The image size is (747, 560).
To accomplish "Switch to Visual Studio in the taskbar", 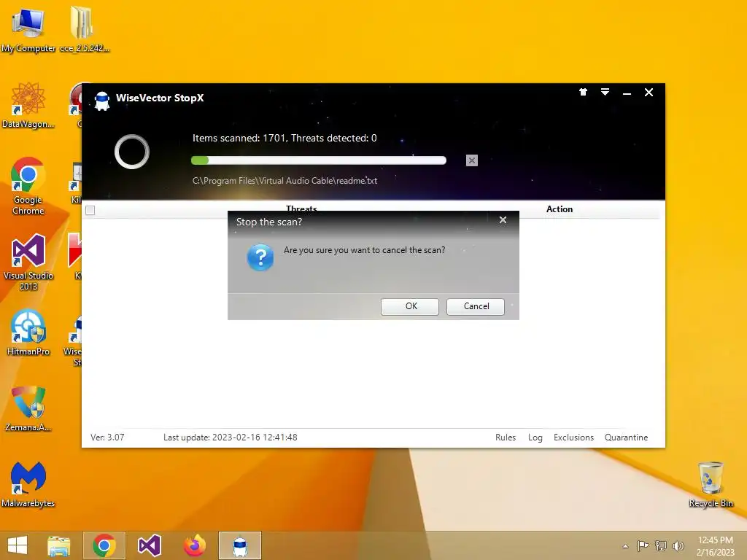I will tap(149, 545).
